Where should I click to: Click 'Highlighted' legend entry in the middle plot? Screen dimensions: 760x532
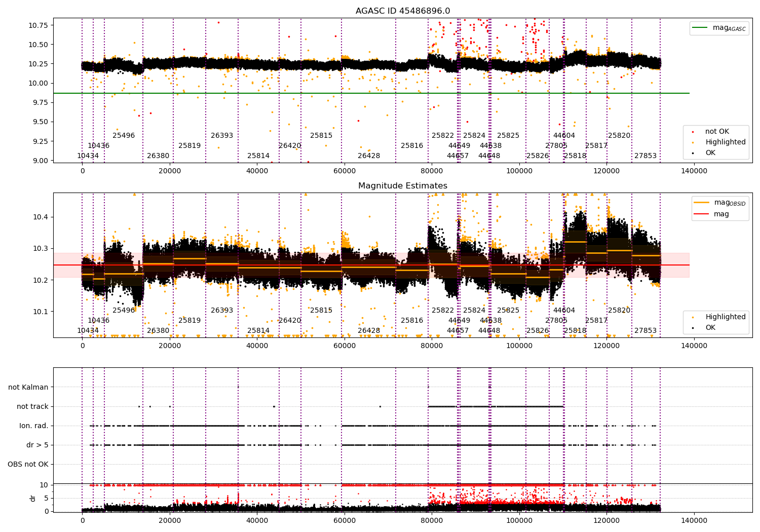click(726, 317)
